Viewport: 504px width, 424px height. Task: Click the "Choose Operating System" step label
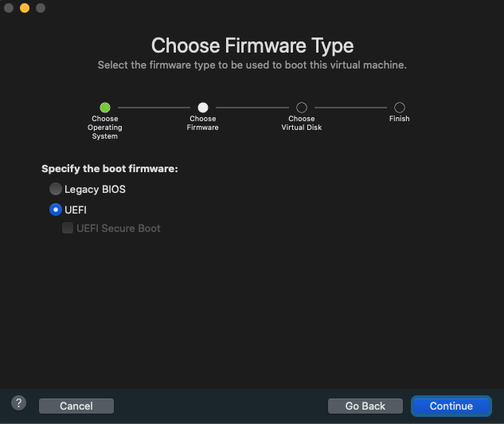(x=104, y=128)
